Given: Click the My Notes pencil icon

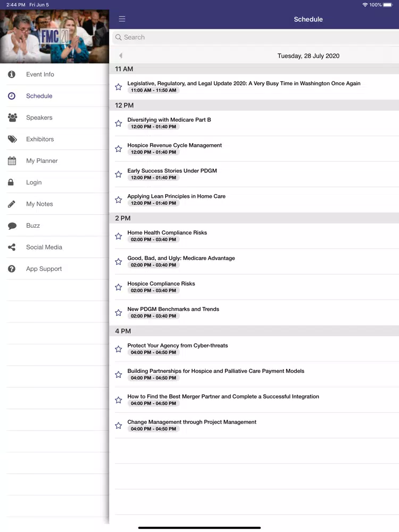Looking at the screenshot, I should click(12, 204).
